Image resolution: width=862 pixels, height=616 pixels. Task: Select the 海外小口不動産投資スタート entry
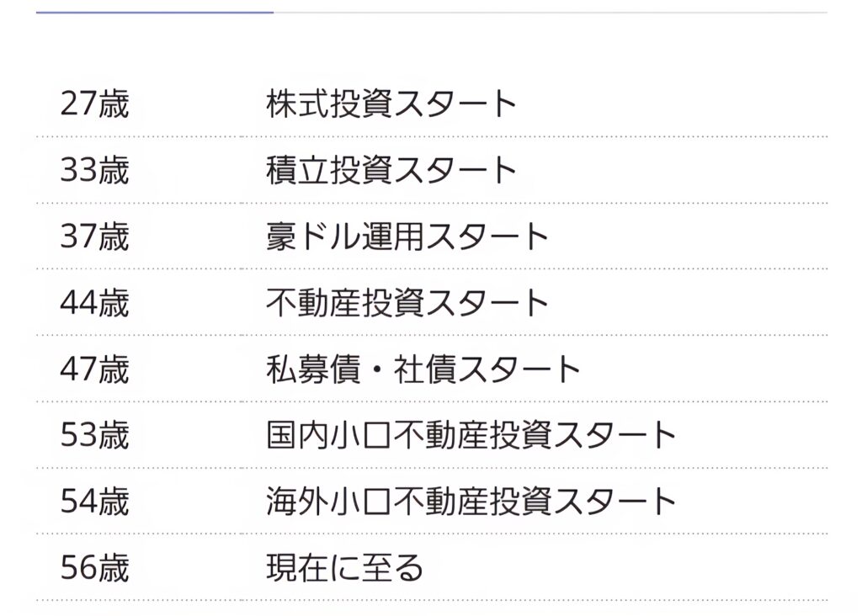point(471,502)
